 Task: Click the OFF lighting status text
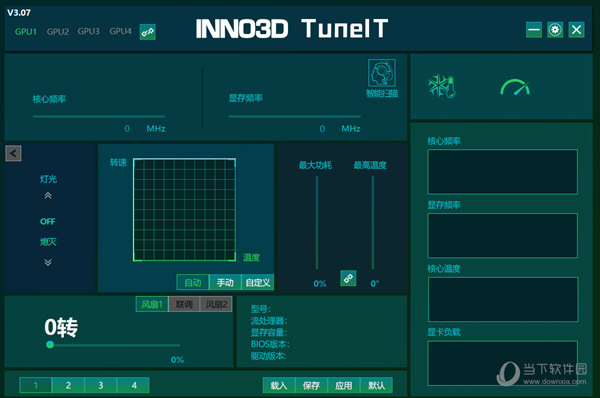pyautogui.click(x=47, y=222)
